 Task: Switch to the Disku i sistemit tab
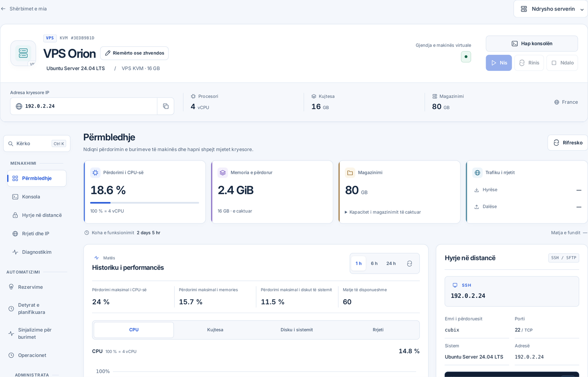(x=297, y=330)
